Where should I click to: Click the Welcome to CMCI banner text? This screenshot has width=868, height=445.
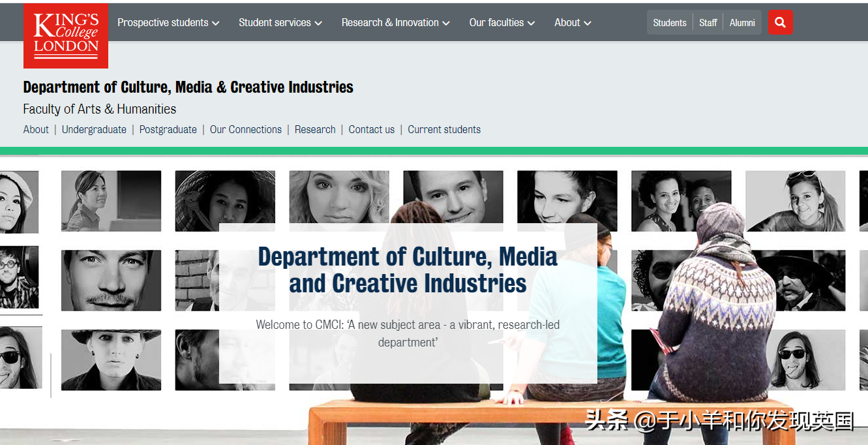tap(408, 333)
